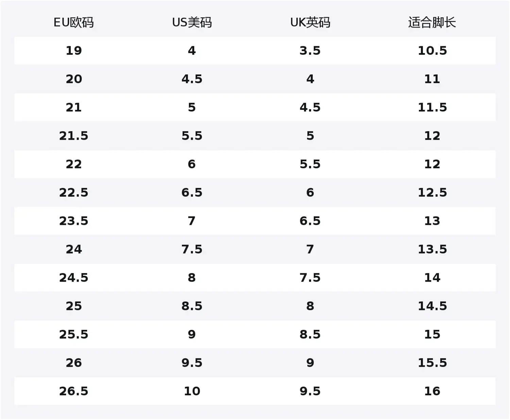Screen dimensions: 510x420
Task: Click the US美码 column header
Action: [192, 22]
